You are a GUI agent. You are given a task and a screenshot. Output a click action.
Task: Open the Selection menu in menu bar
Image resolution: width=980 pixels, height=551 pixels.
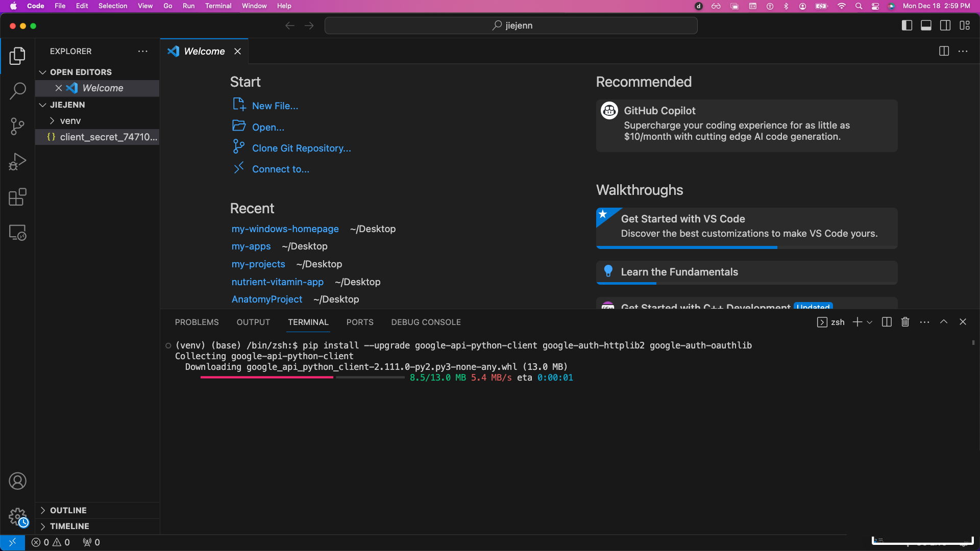pyautogui.click(x=113, y=6)
